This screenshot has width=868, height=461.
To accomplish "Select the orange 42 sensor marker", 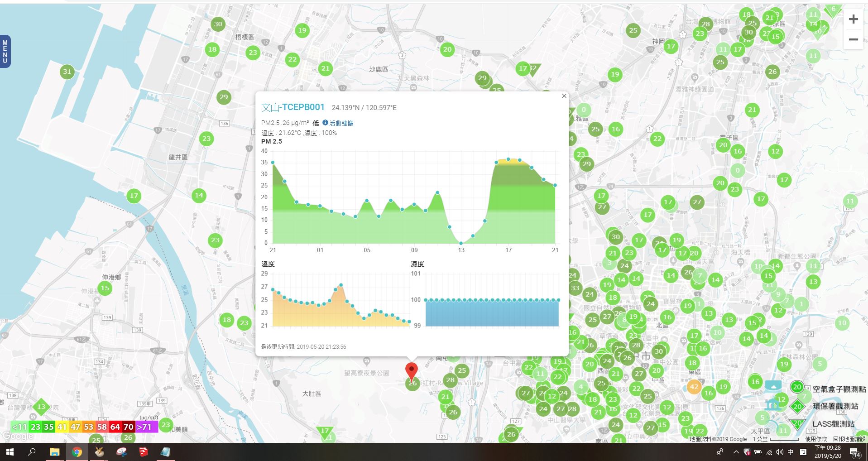I will click(x=694, y=387).
